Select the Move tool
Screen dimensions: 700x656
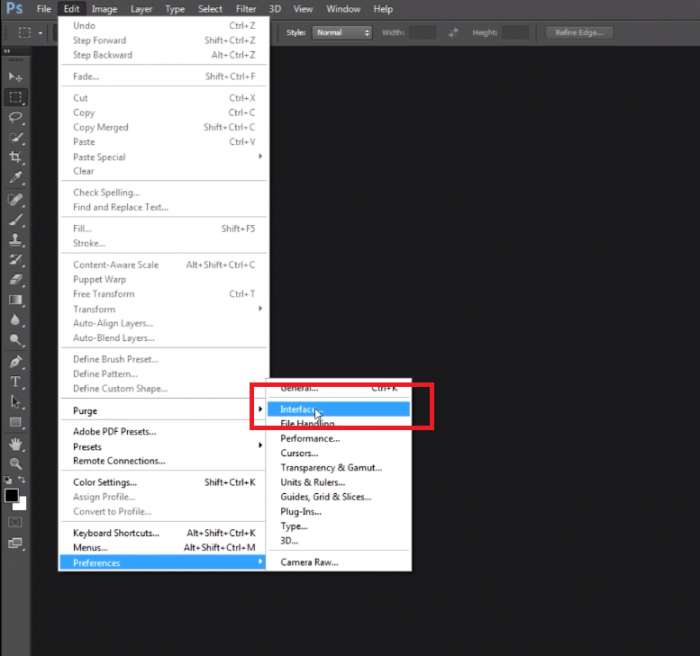point(15,77)
